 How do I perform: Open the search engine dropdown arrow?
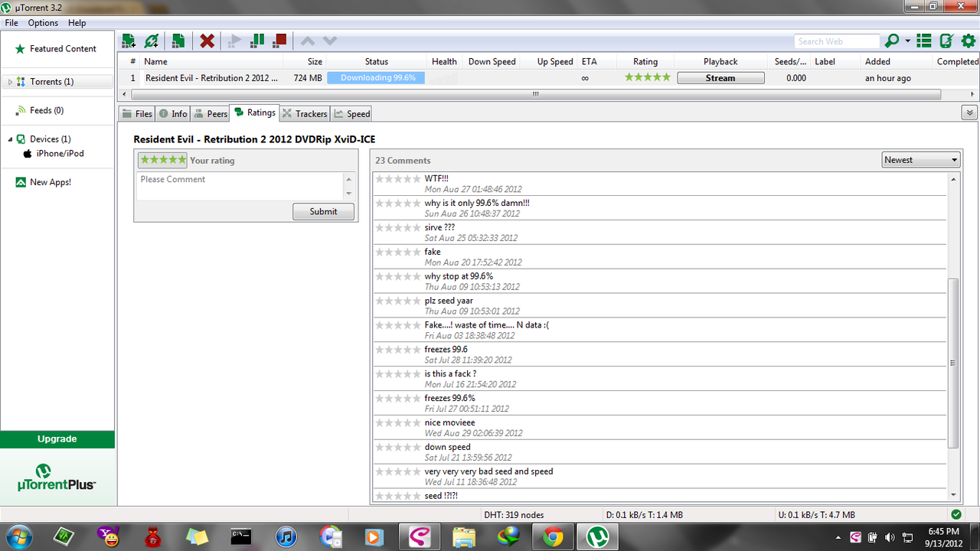coord(908,41)
